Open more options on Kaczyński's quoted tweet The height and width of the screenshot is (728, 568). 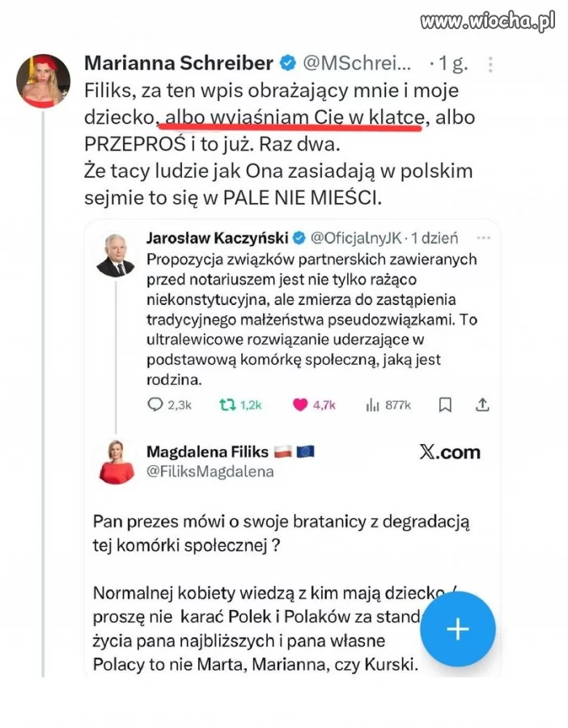coord(484,238)
